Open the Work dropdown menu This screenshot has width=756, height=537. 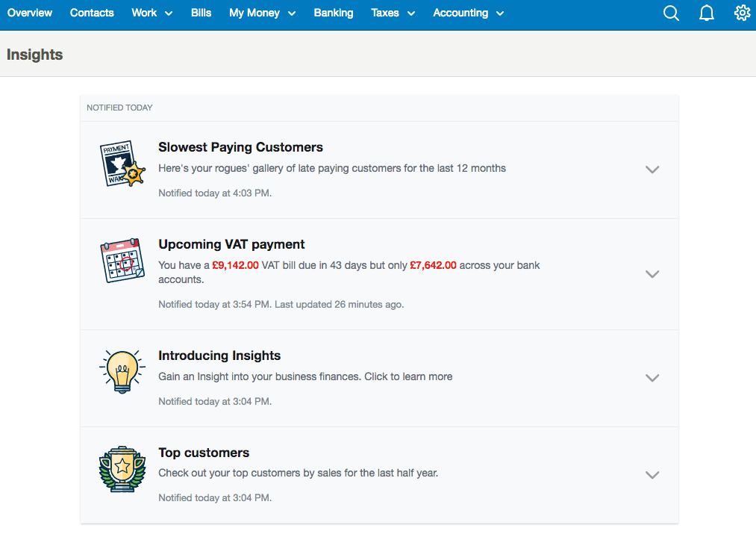tap(152, 13)
